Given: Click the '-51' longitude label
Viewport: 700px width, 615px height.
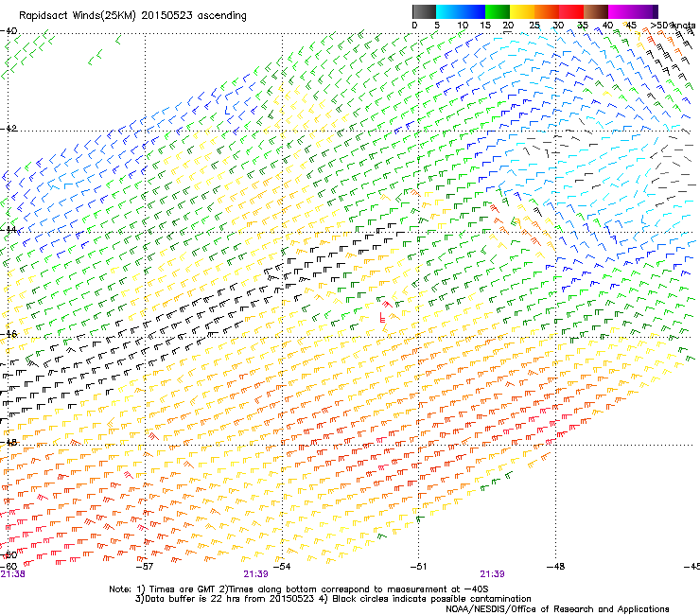Looking at the screenshot, I should [418, 567].
